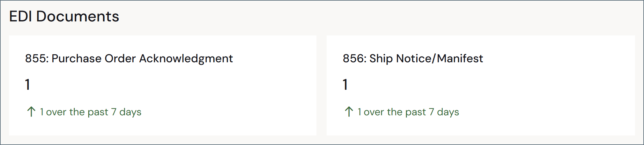Select the count value in the 855 card
This screenshot has height=145, width=644.
point(27,85)
